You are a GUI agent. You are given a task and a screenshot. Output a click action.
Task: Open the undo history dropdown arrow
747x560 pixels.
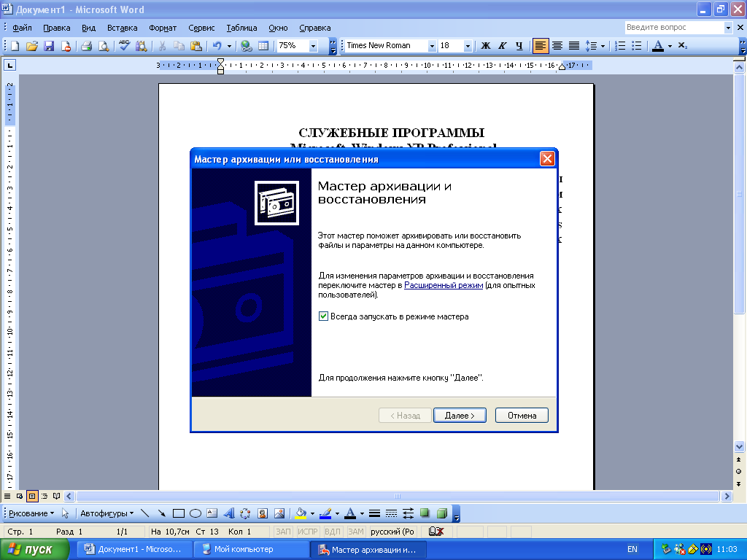point(229,46)
